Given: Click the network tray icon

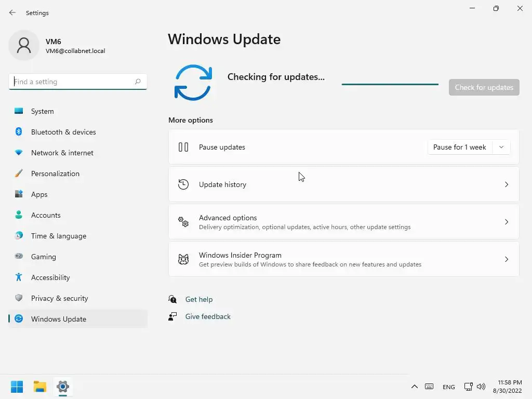Looking at the screenshot, I should click(x=469, y=387).
